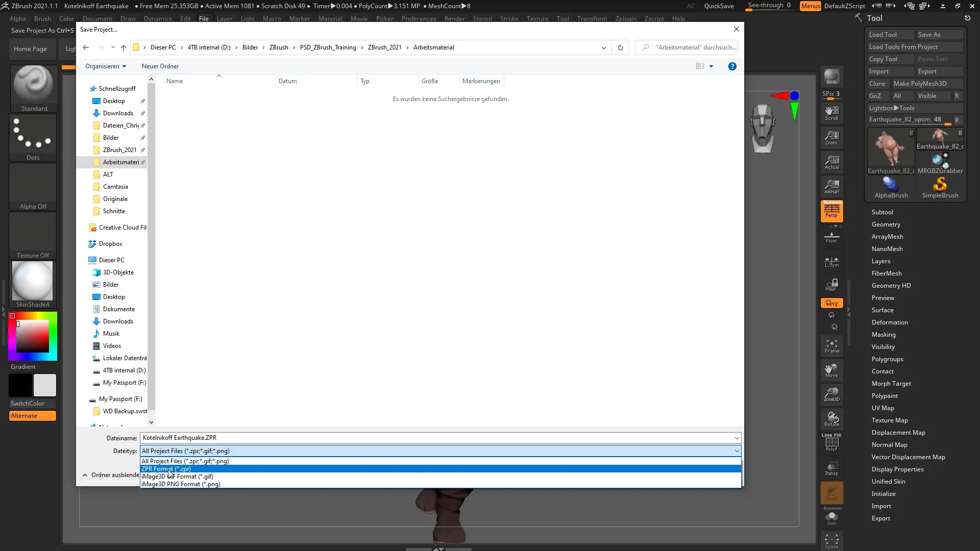This screenshot has width=980, height=551.
Task: Toggle L.Sym local symmetry
Action: [831, 262]
